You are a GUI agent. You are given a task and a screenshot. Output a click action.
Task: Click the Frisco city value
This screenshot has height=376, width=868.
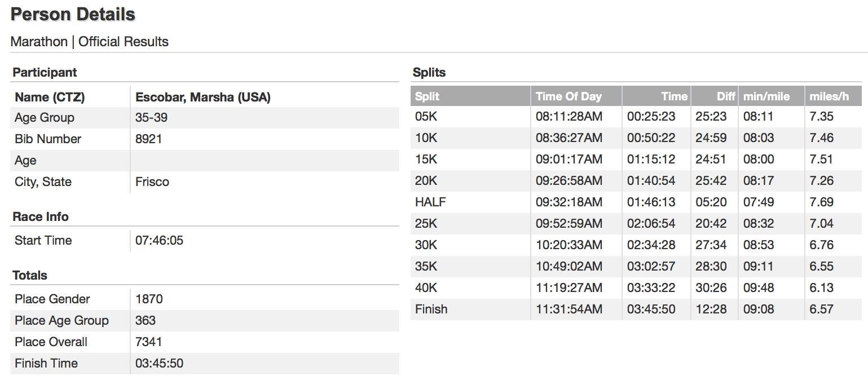[152, 182]
